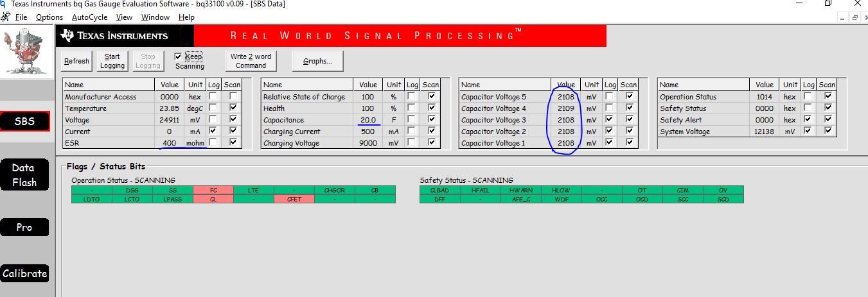Toggle Log checkbox for Relative State of Charge

[412, 97]
